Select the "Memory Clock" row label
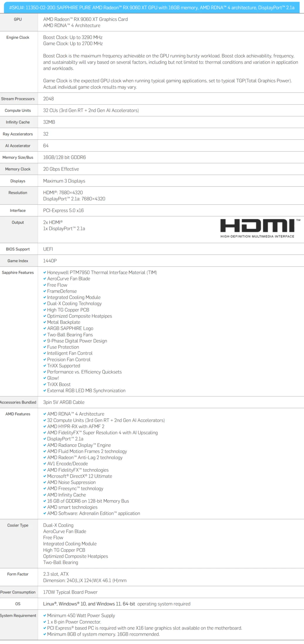The width and height of the screenshot is (304, 644). coord(18,169)
